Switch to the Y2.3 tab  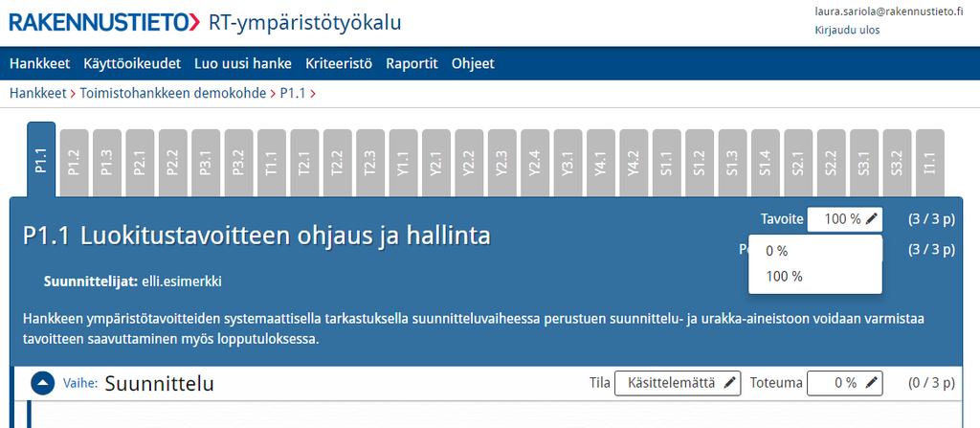[501, 163]
